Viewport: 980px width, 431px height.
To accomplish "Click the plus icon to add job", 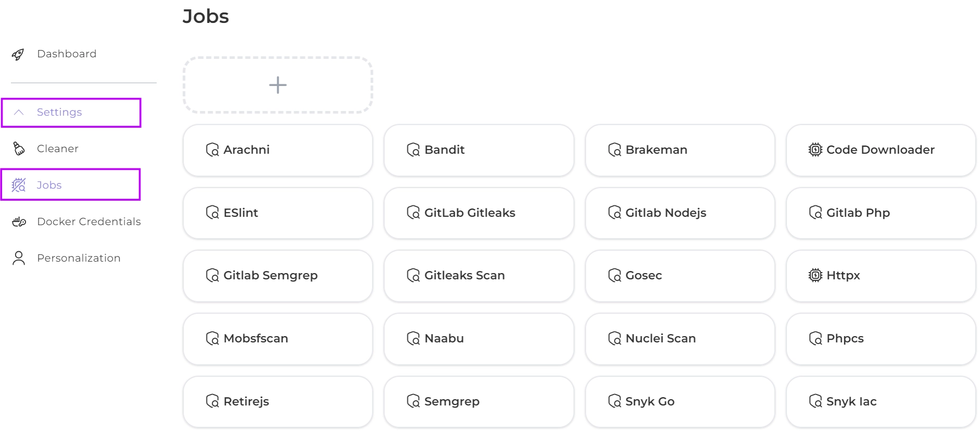I will pos(278,85).
